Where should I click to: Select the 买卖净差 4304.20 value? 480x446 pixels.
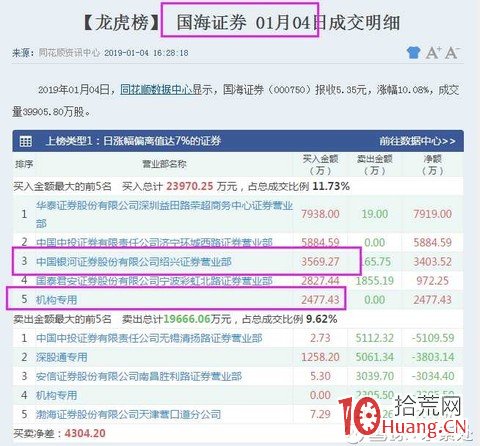(x=85, y=433)
